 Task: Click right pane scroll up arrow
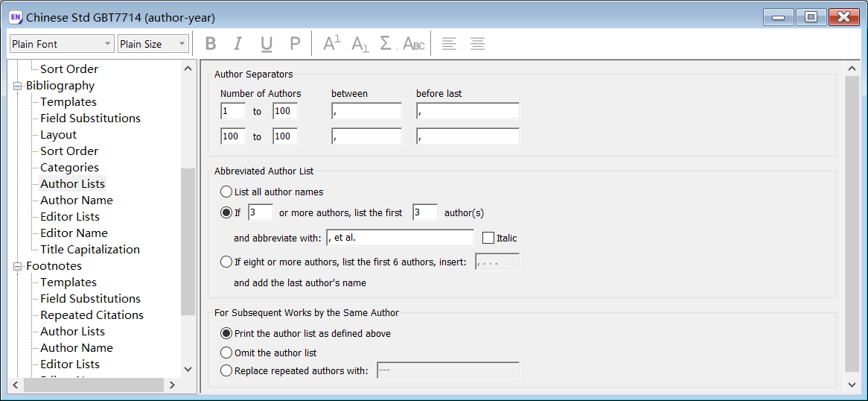(852, 69)
